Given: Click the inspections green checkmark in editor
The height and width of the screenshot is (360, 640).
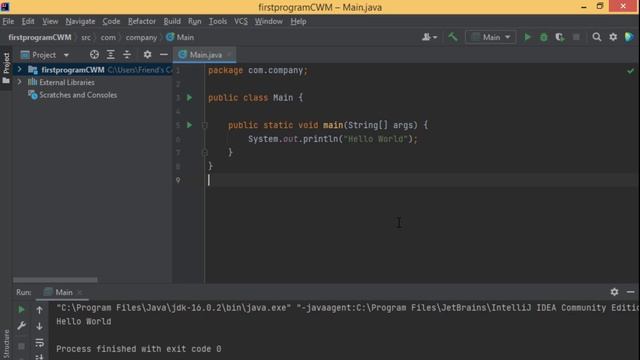Looking at the screenshot, I should tap(631, 71).
